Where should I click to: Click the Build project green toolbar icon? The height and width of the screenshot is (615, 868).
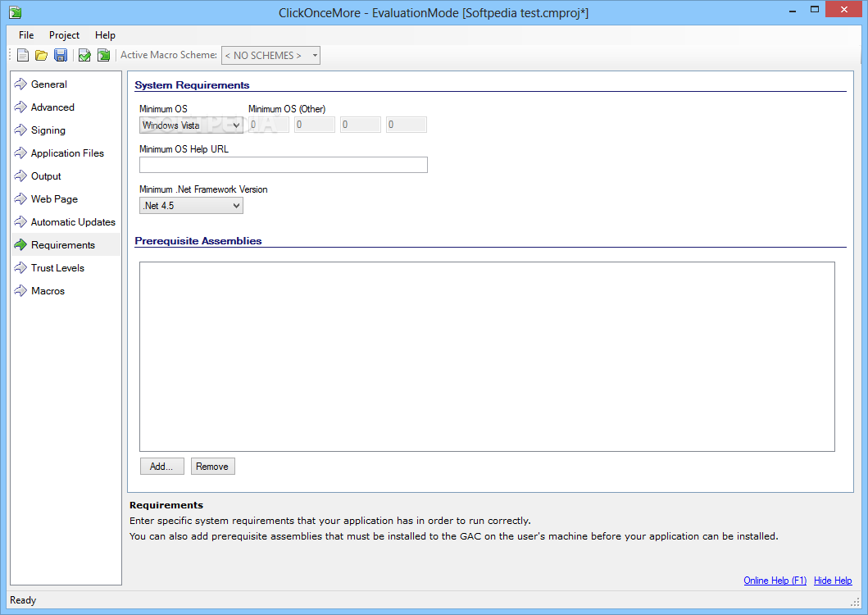(x=103, y=55)
